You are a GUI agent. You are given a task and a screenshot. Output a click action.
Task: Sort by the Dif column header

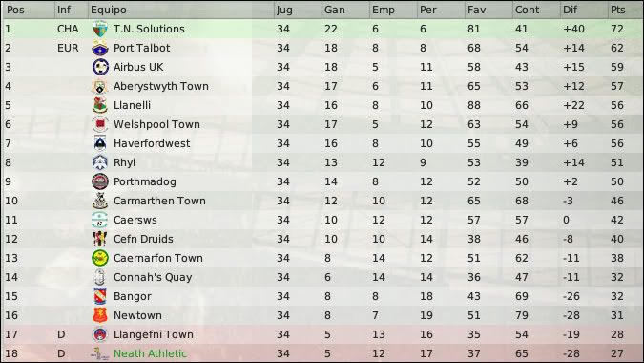coord(584,10)
